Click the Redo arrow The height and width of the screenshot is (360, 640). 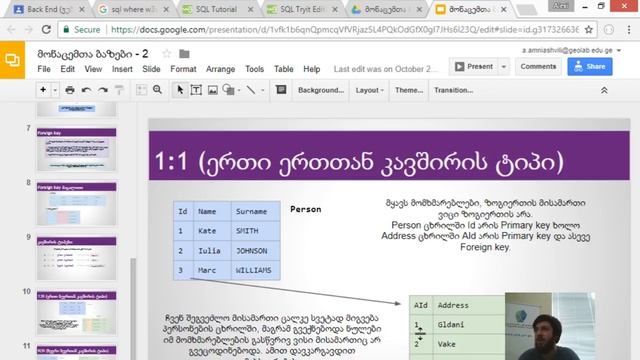point(103,90)
